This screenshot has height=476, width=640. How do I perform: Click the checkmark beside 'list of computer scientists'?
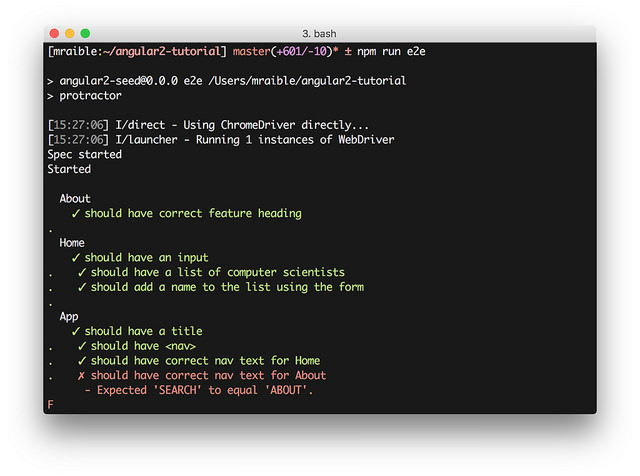pyautogui.click(x=82, y=272)
